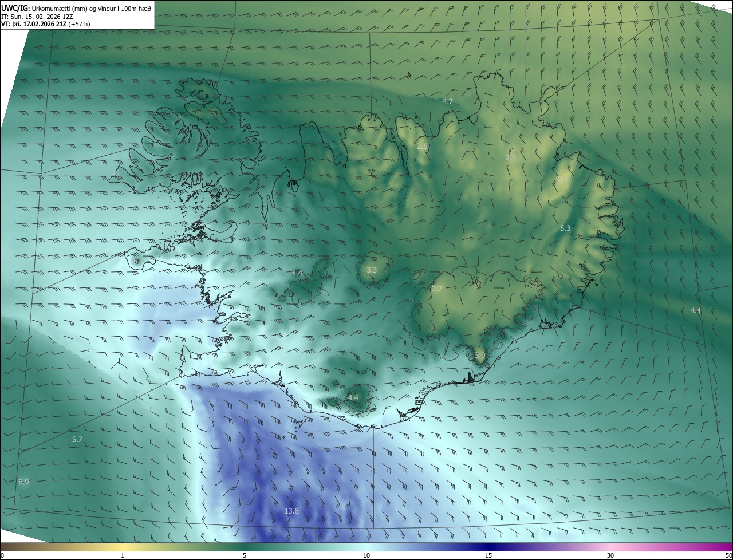Click the 30 tick label on colour scale
The width and height of the screenshot is (733, 560).
pos(610,555)
